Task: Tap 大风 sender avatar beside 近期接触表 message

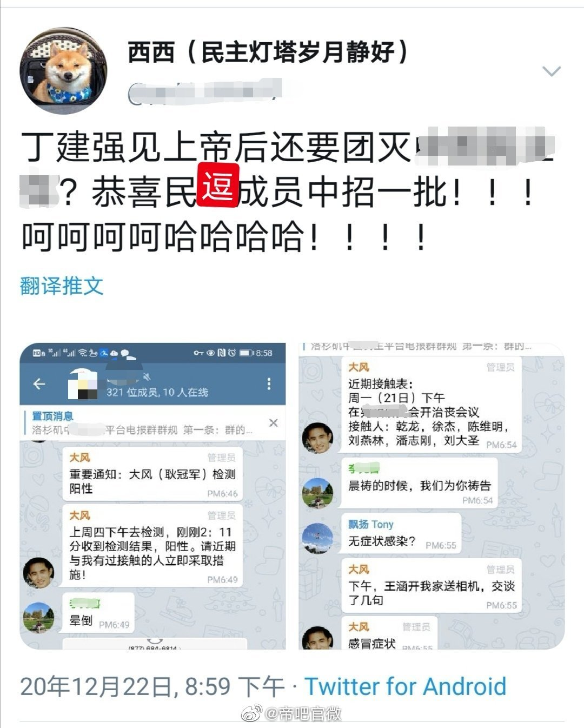Action: [x=317, y=437]
